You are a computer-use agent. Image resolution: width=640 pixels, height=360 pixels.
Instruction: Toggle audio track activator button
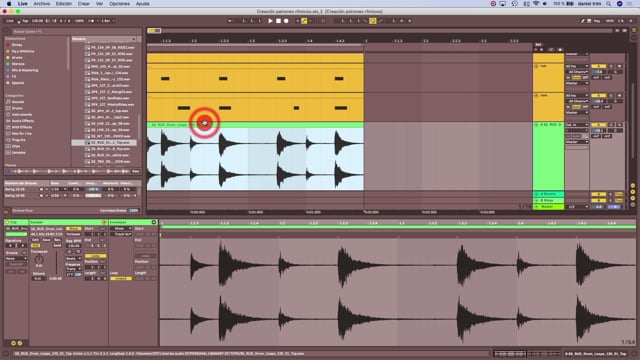point(598,125)
